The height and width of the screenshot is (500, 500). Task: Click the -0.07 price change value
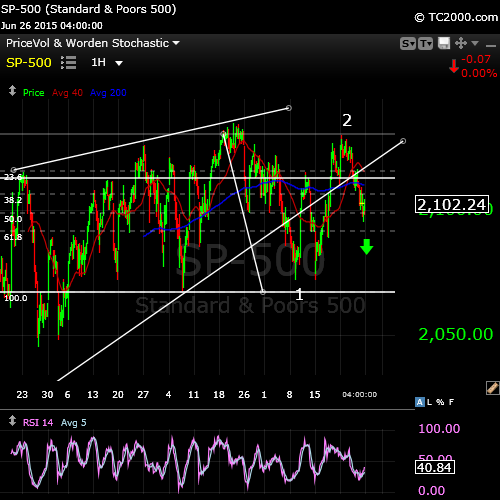[x=476, y=59]
